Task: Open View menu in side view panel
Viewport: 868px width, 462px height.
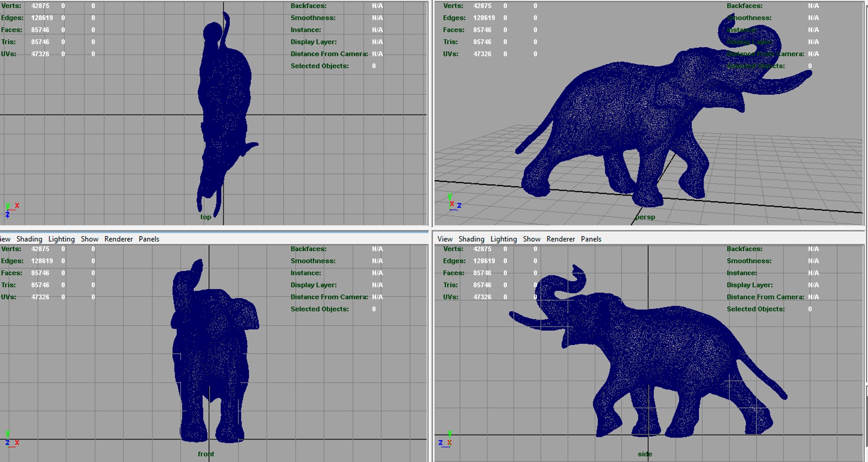Action: pyautogui.click(x=445, y=239)
